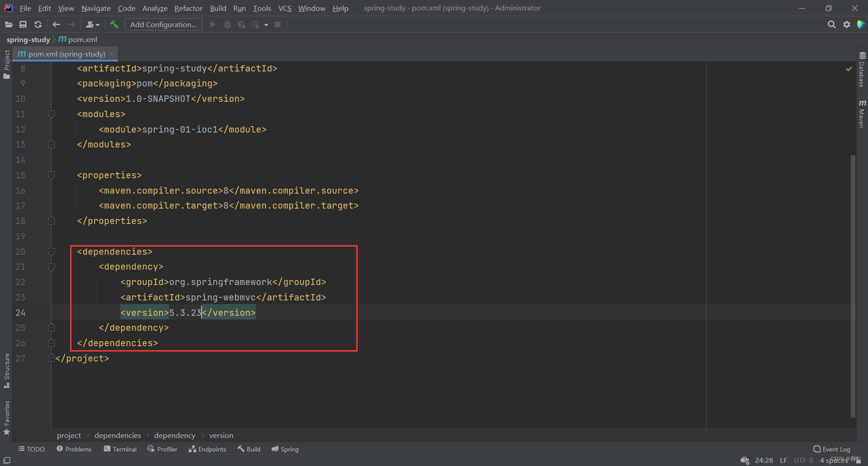Click Add Configuration button

tap(163, 24)
